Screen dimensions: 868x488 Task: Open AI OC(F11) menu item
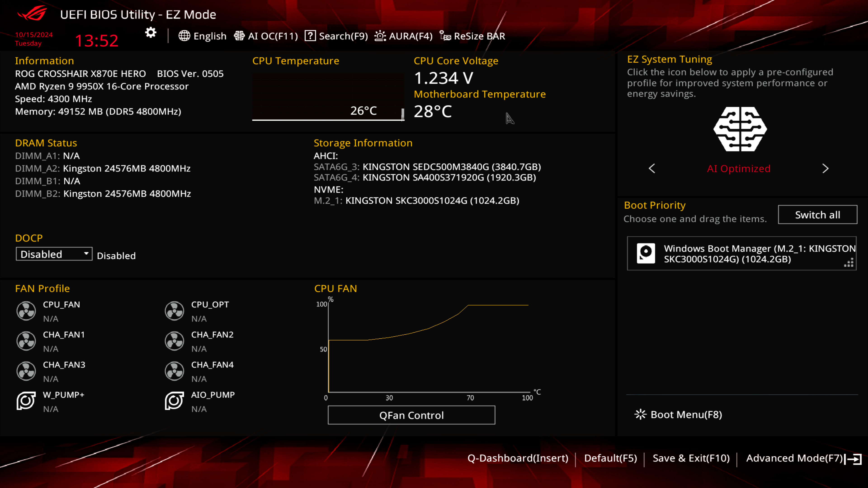(x=266, y=36)
